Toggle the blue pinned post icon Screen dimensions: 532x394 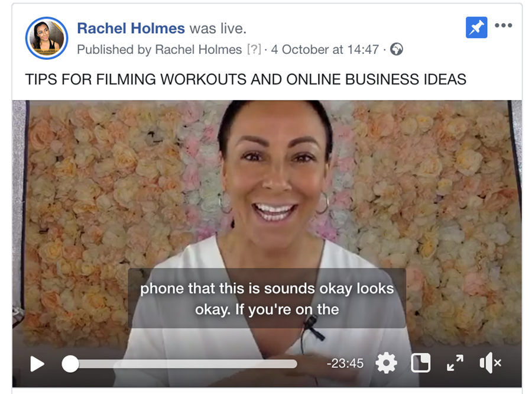[476, 28]
